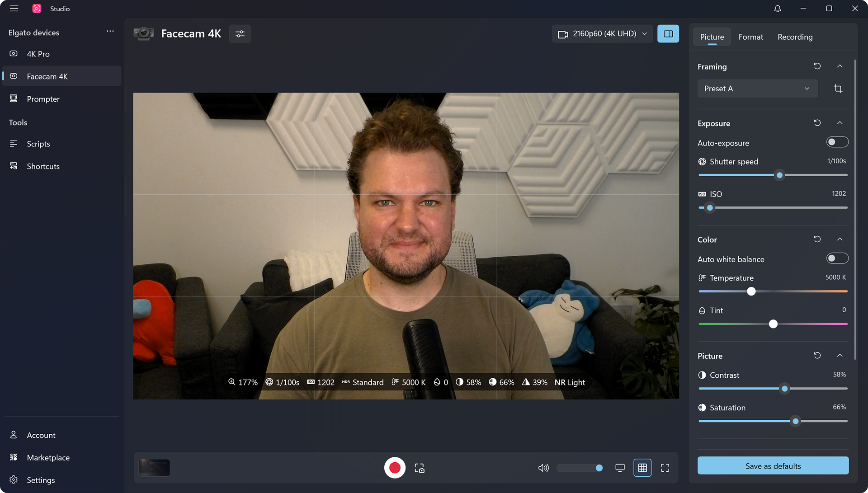Open Facecam 4K device settings sliders icon
The width and height of the screenshot is (868, 493).
point(240,34)
